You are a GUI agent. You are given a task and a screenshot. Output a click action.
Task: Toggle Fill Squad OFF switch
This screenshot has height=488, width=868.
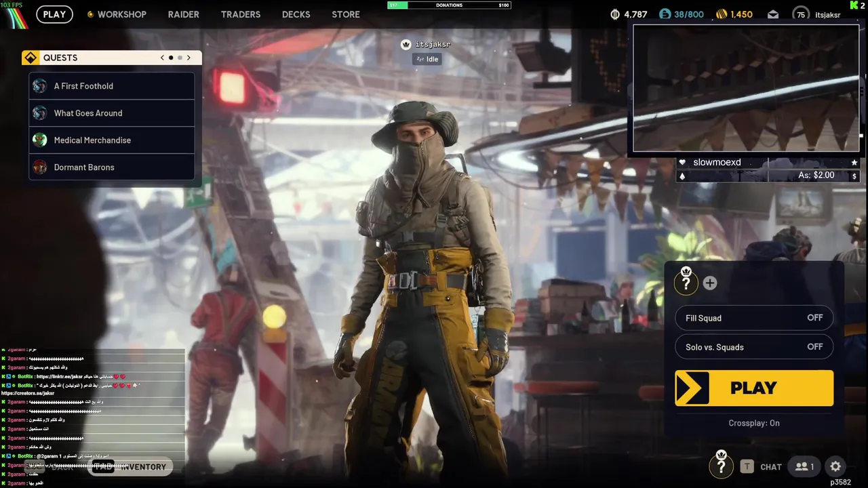754,318
